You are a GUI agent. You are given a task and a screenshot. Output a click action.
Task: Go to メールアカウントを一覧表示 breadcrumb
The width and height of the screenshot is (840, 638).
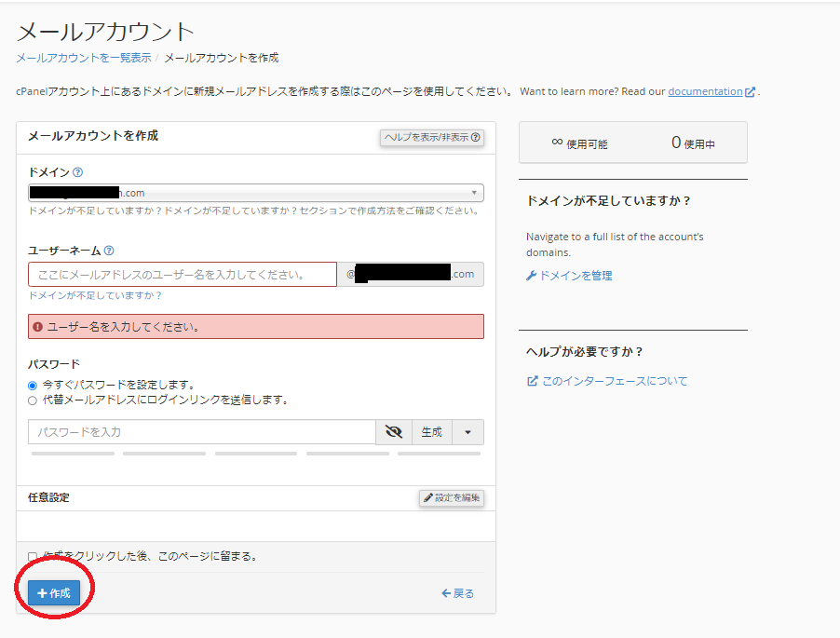click(84, 58)
